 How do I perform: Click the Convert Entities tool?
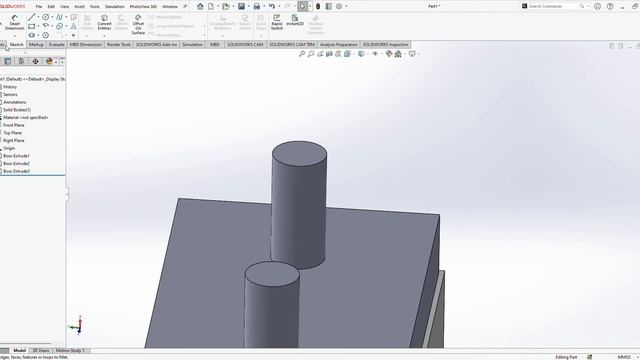[104, 22]
